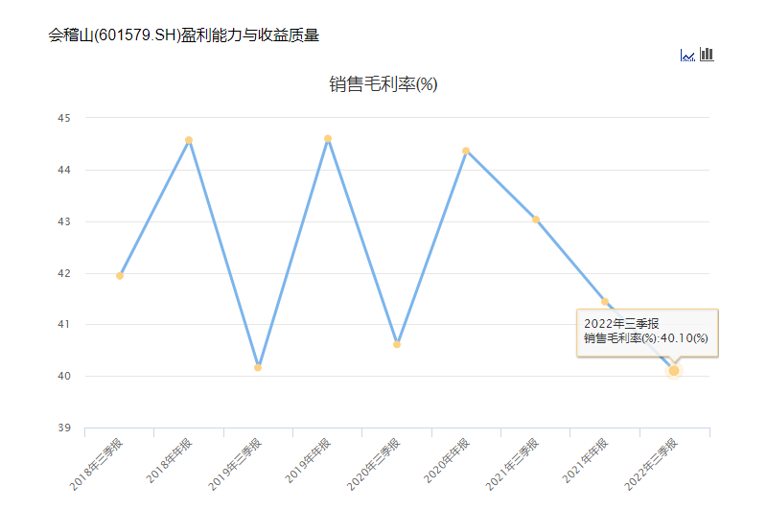
Task: Select the 2018年年报 data point
Action: (189, 140)
